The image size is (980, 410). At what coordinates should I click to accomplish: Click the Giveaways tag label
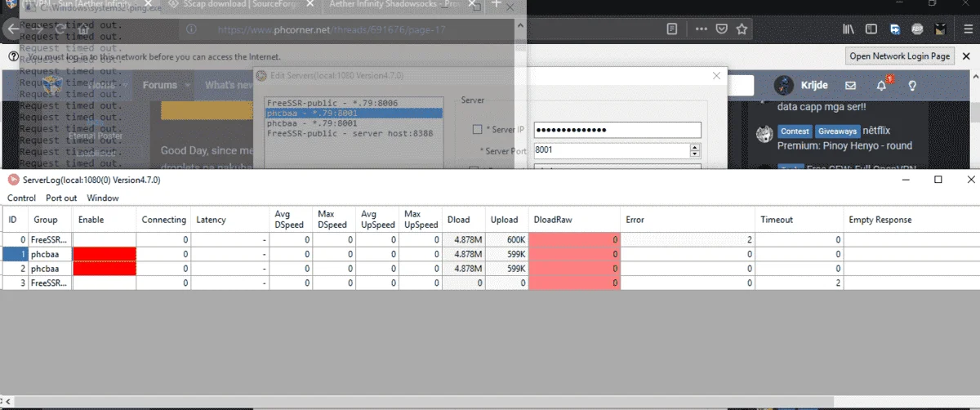pos(837,131)
